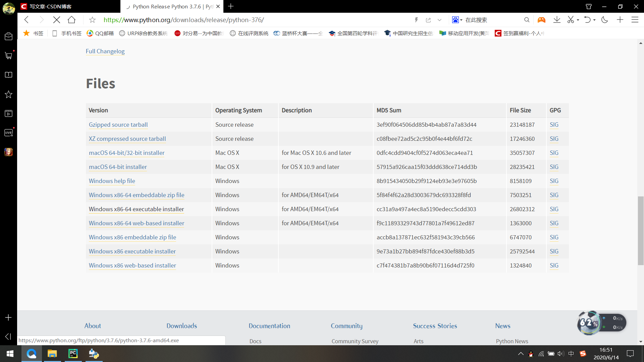
Task: Show hidden tray icons chevron
Action: 521,354
